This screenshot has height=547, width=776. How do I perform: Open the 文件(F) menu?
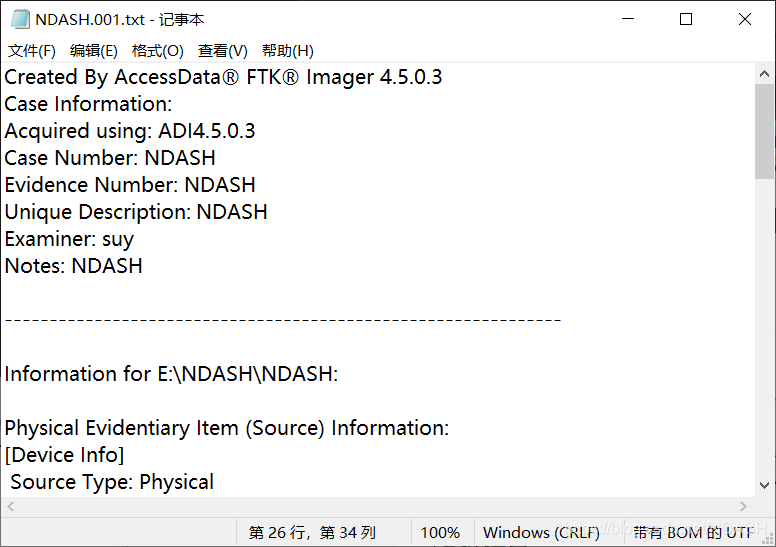pyautogui.click(x=32, y=50)
